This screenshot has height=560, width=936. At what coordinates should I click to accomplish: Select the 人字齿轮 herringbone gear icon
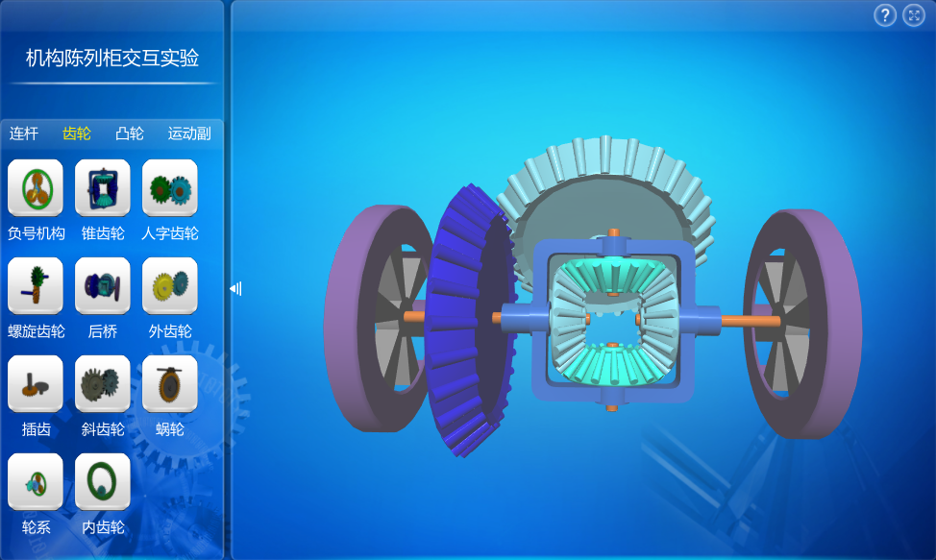pos(170,188)
